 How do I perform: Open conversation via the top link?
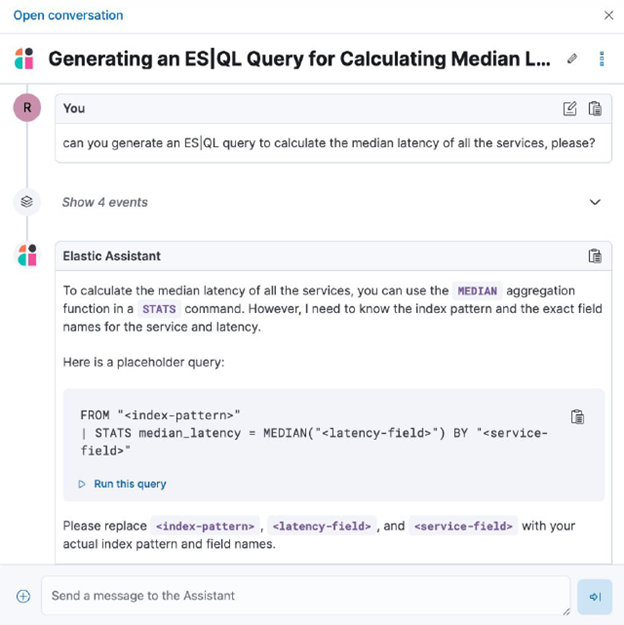(x=68, y=15)
